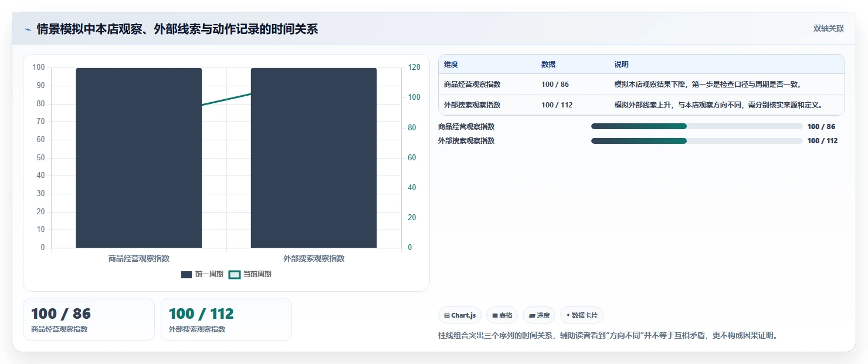The image size is (868, 364).
Task: Click the 100 / 112 value beside progress bar
Action: [822, 141]
